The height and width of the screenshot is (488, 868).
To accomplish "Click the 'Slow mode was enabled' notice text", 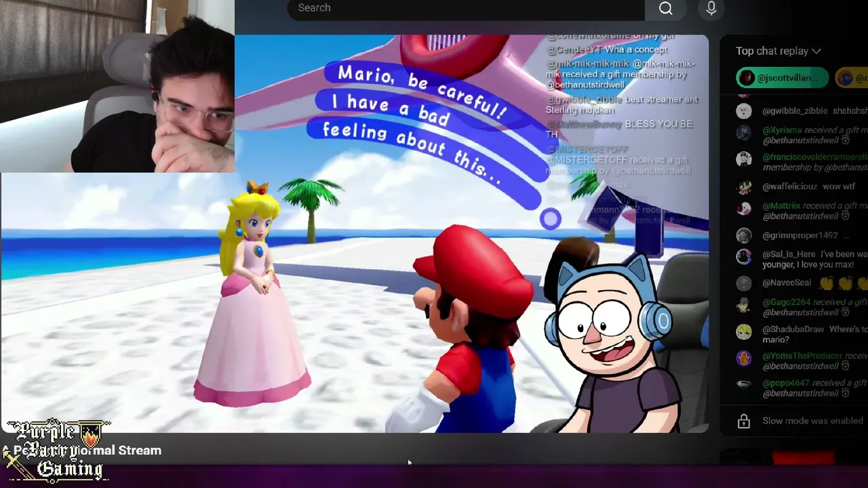I will 813,421.
